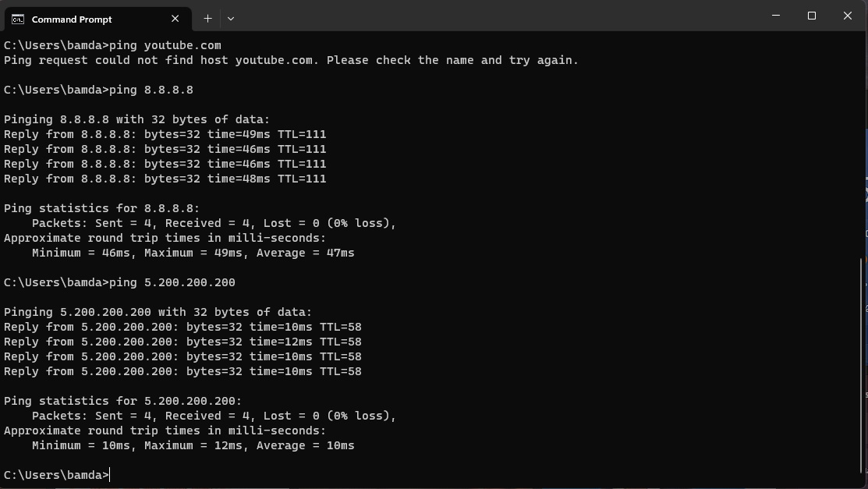Minimize the terminal window
The height and width of the screenshot is (489, 868).
[x=776, y=16]
